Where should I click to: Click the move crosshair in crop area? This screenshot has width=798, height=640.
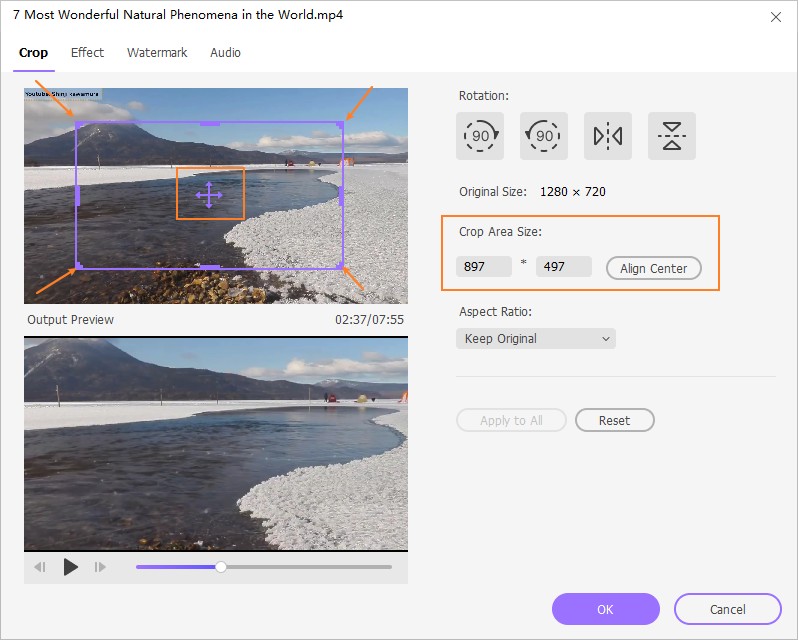pos(209,194)
